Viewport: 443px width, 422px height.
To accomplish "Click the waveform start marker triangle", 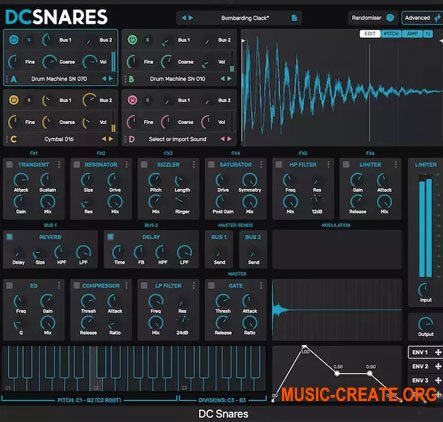I will 243,41.
